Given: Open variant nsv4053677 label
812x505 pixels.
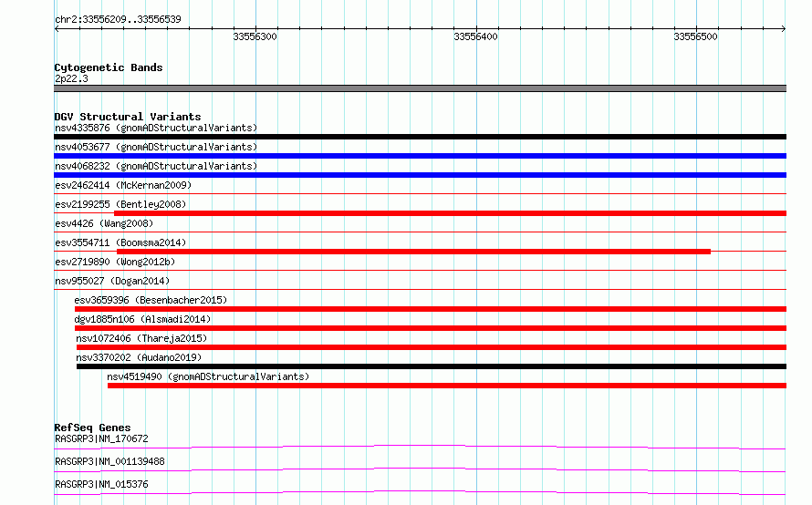Looking at the screenshot, I should (156, 147).
